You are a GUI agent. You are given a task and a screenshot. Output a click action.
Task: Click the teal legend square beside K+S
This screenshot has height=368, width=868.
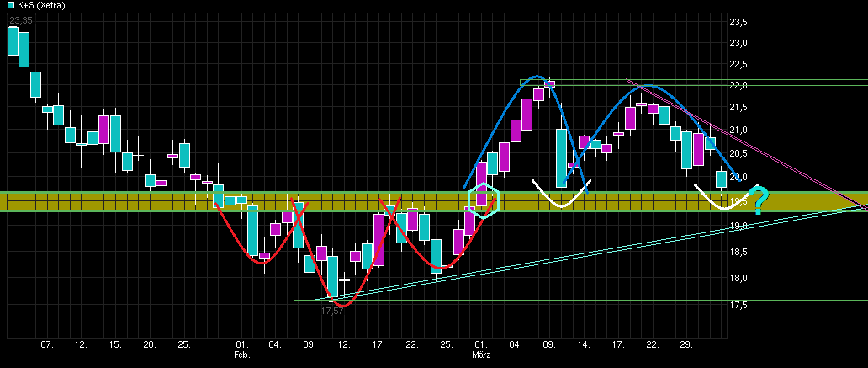12,6
